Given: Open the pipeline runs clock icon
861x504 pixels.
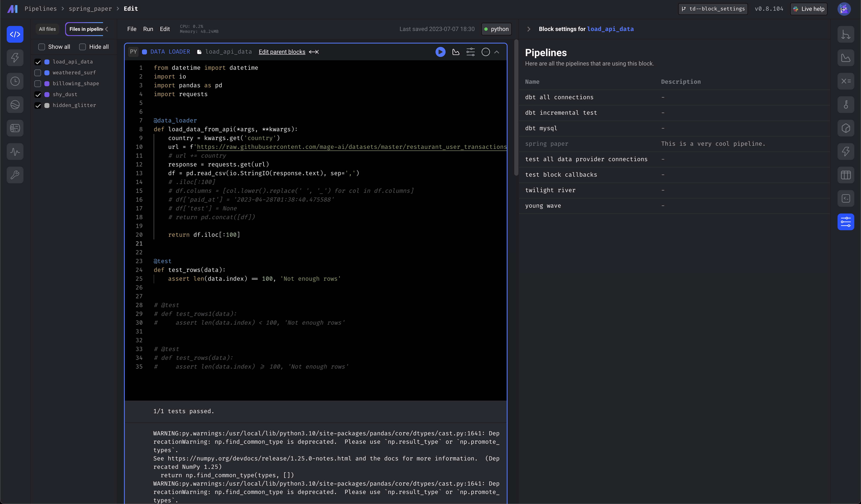Looking at the screenshot, I should 15,81.
